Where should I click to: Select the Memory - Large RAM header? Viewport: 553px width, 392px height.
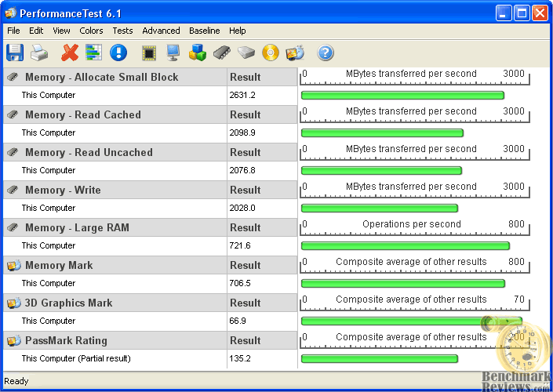click(x=77, y=227)
